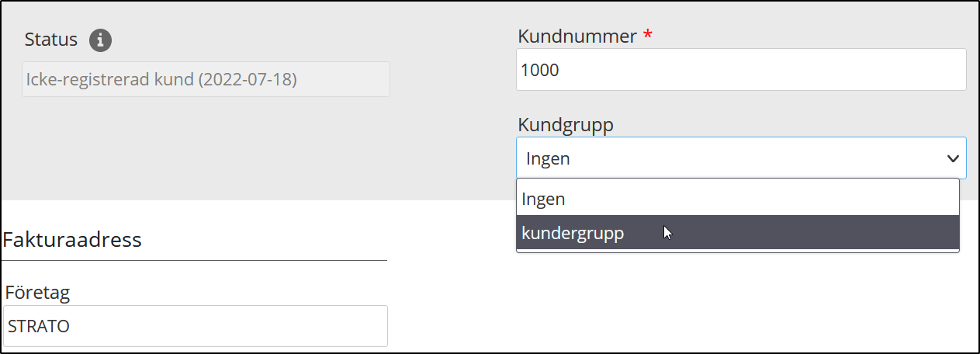The height and width of the screenshot is (354, 980).
Task: Click the "Kundgrupp" label
Action: pyautogui.click(x=565, y=125)
